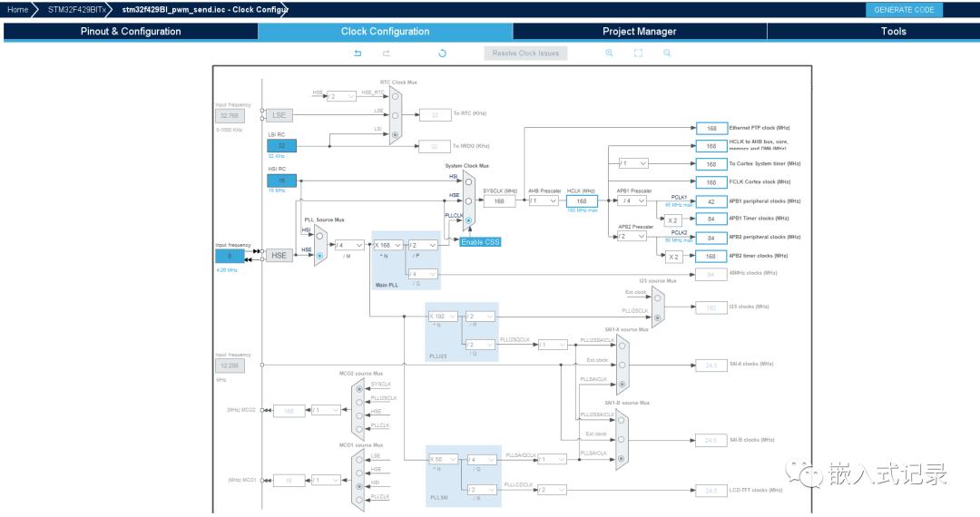The image size is (980, 517).
Task: Click the zoom out magnifier icon
Action: click(x=667, y=54)
